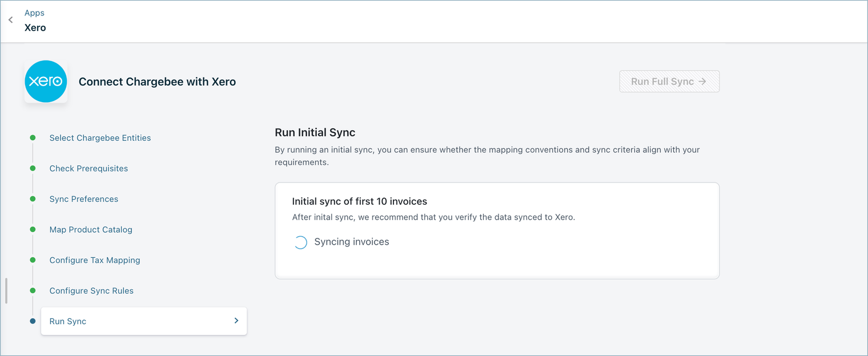Viewport: 868px width, 356px height.
Task: Click the green dot beside Map Product Catalog
Action: tap(33, 229)
